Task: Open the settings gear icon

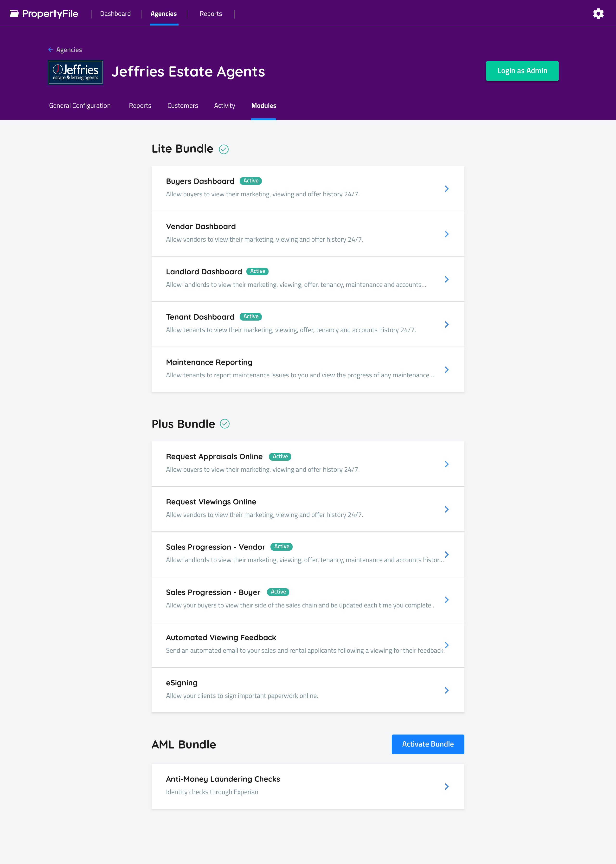Action: pos(598,14)
